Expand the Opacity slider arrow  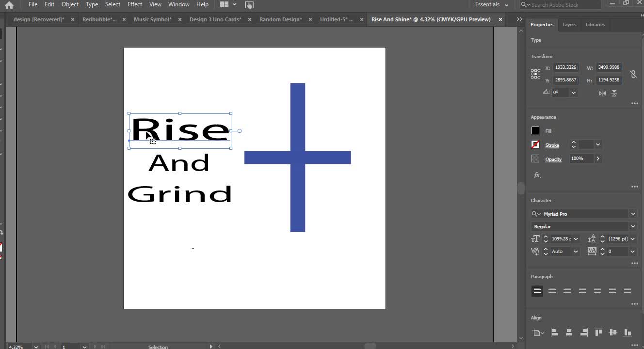(598, 159)
